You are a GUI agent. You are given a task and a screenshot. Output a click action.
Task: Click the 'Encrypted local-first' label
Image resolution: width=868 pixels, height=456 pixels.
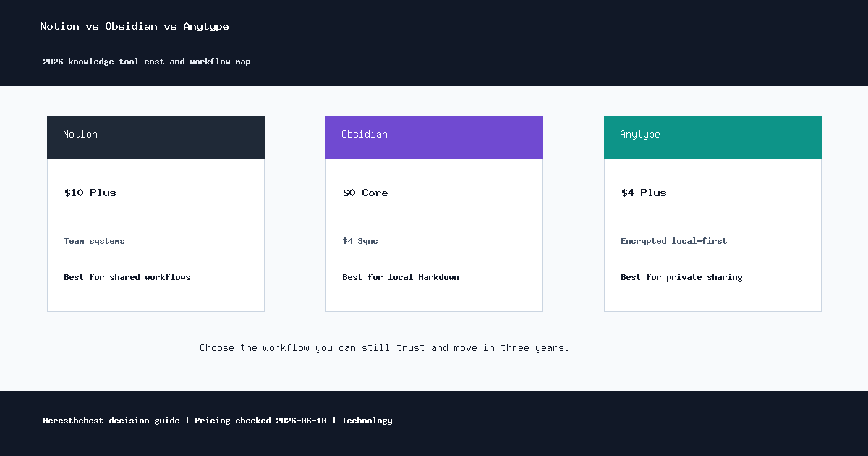point(674,241)
